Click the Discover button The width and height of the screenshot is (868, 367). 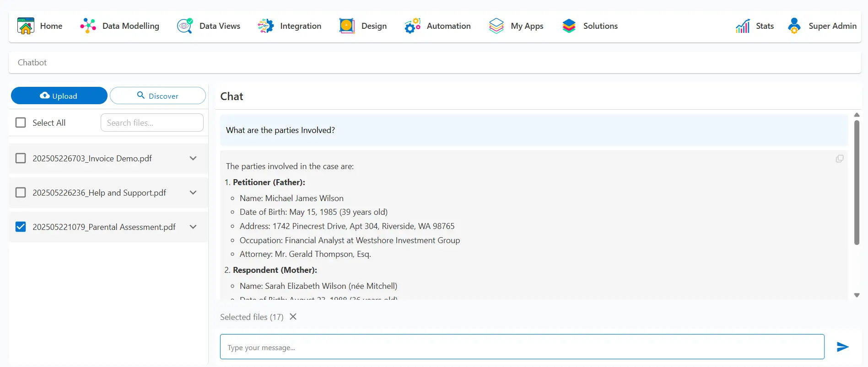point(158,96)
